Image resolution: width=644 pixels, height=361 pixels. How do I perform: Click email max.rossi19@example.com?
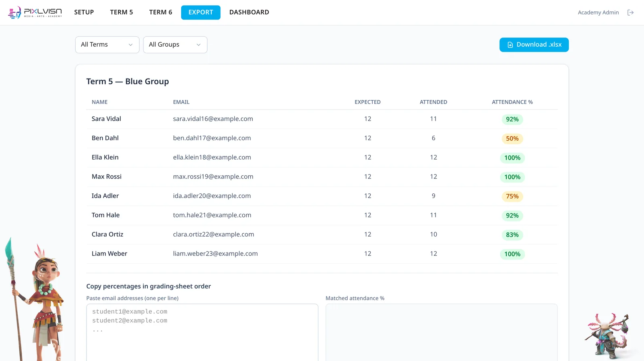click(213, 177)
